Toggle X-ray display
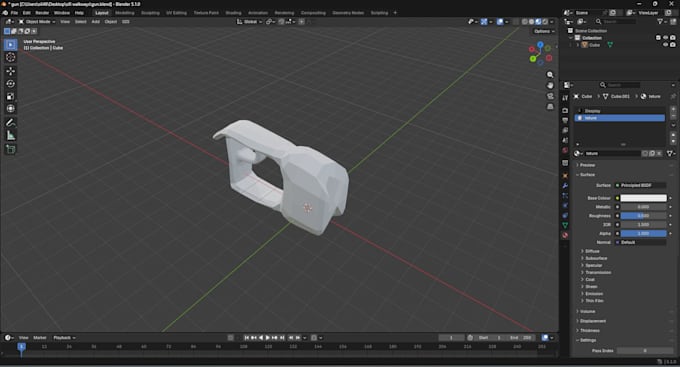This screenshot has width=680, height=367. [x=516, y=22]
